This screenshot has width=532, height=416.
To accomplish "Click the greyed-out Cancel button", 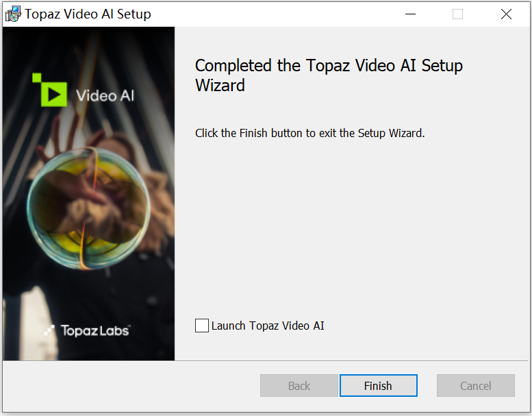I will [475, 386].
